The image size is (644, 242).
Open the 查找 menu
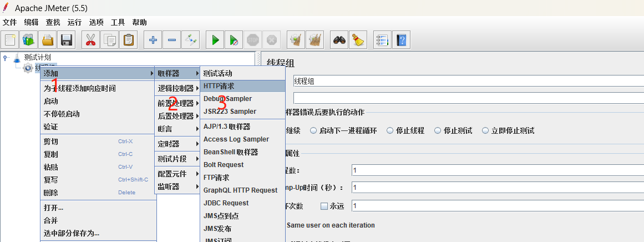(x=53, y=23)
